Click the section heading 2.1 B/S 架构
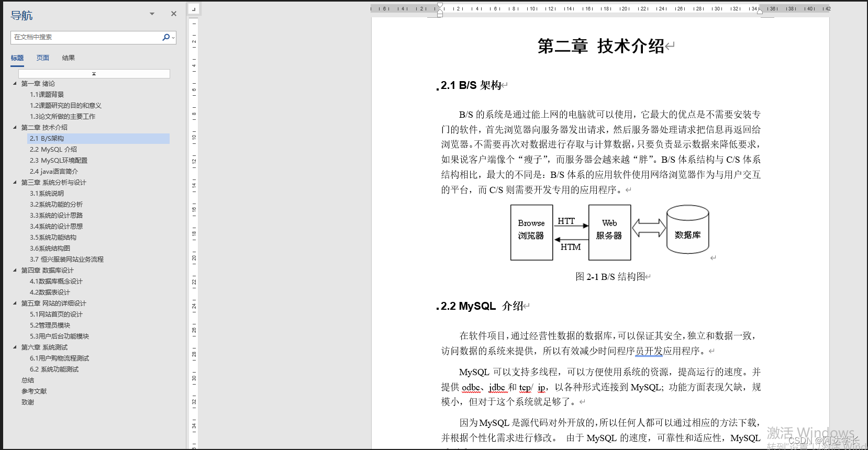The image size is (868, 450). (471, 85)
